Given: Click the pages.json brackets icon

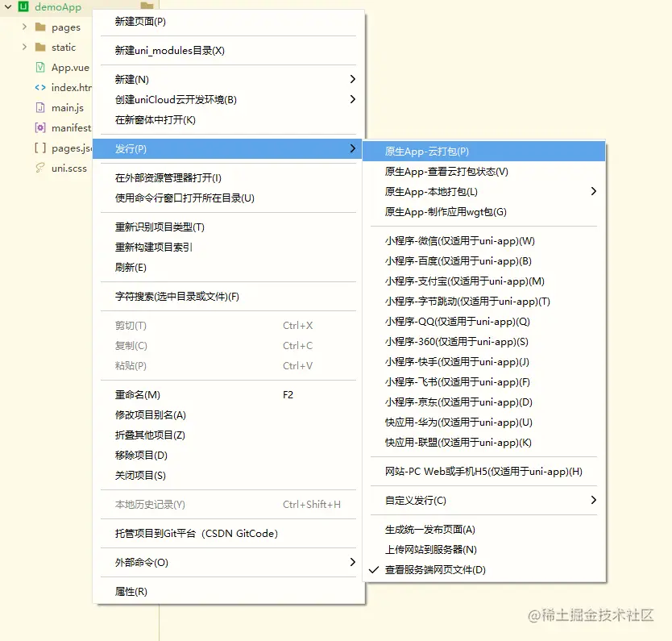Looking at the screenshot, I should pyautogui.click(x=40, y=148).
